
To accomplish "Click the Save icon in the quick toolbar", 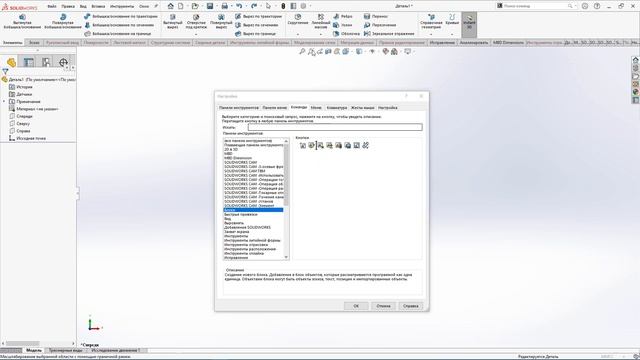I will (210, 6).
